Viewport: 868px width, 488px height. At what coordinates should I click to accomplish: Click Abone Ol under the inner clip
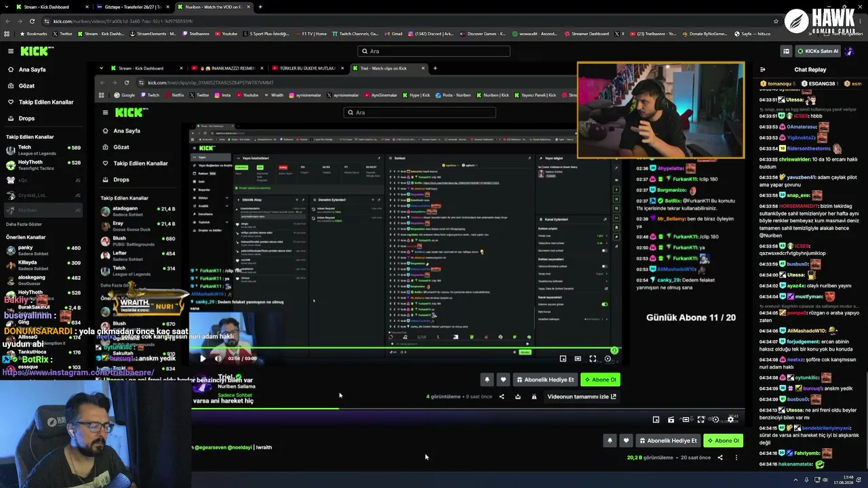point(600,380)
